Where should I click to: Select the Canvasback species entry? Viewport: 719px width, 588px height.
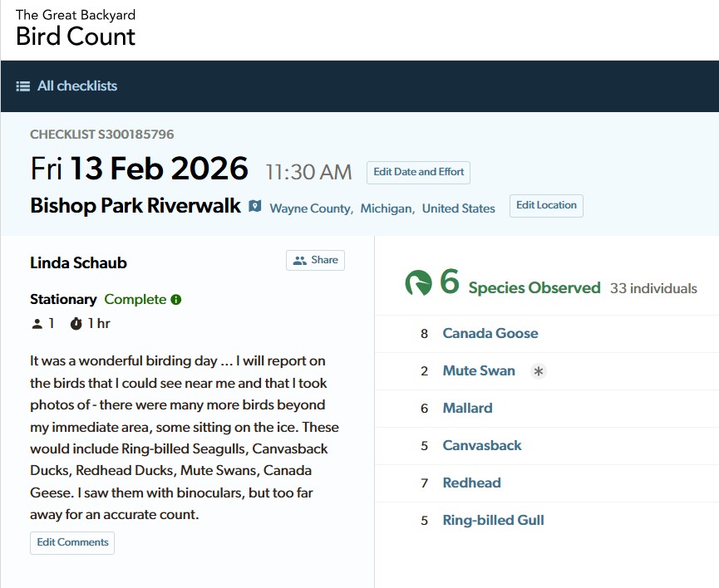481,445
